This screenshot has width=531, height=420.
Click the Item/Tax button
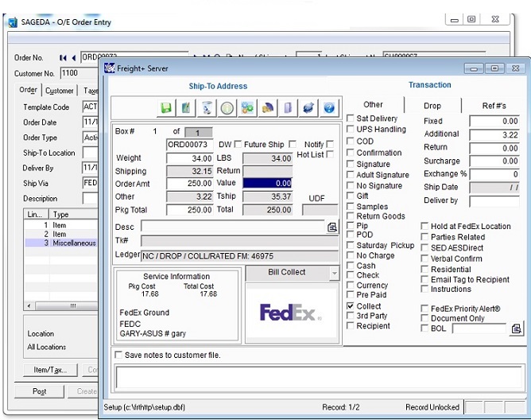(x=49, y=370)
